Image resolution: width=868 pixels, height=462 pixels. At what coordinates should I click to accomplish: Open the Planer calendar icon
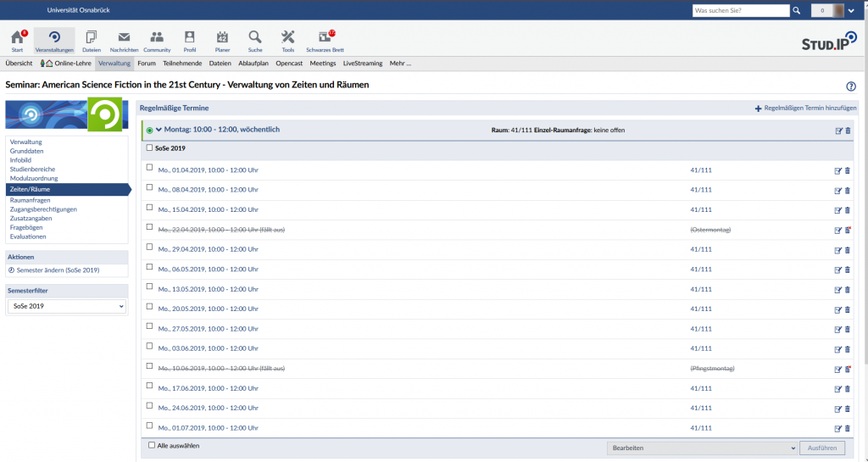click(x=222, y=38)
